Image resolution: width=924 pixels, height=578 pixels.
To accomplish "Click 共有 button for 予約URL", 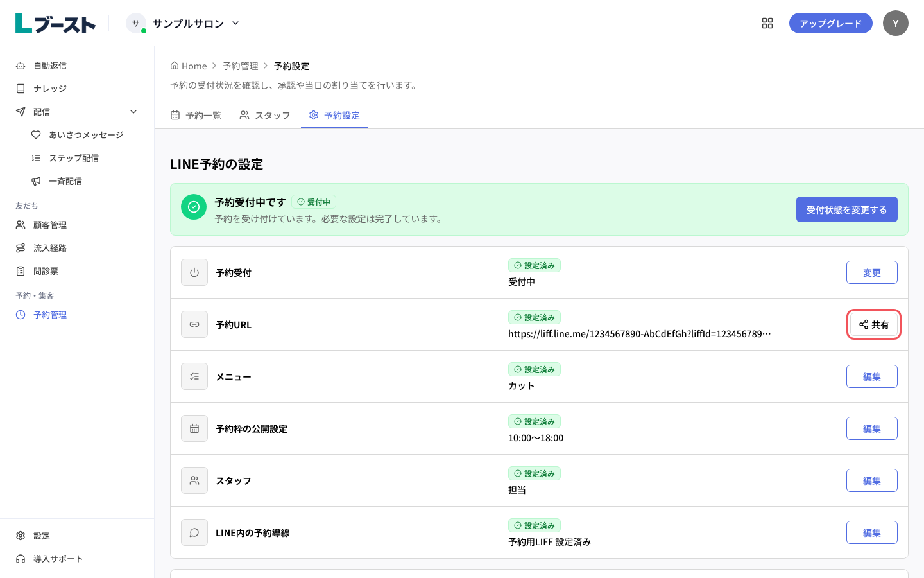I will (874, 324).
